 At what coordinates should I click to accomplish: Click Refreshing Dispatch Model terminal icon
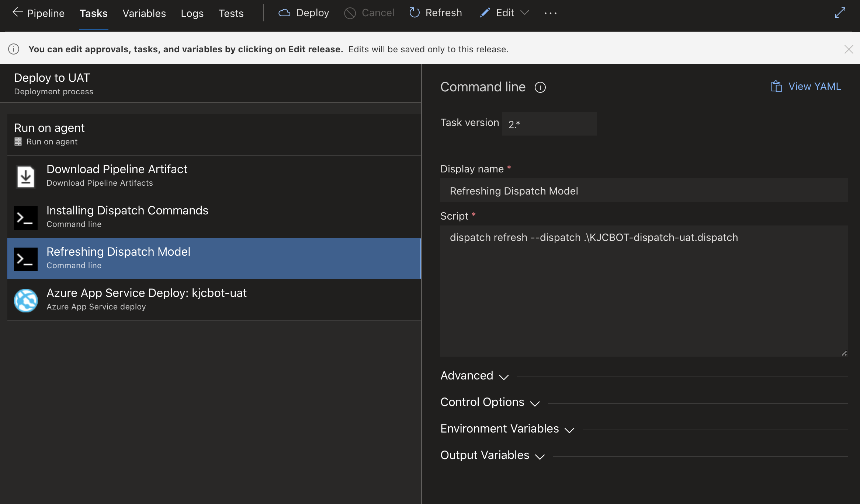[26, 259]
